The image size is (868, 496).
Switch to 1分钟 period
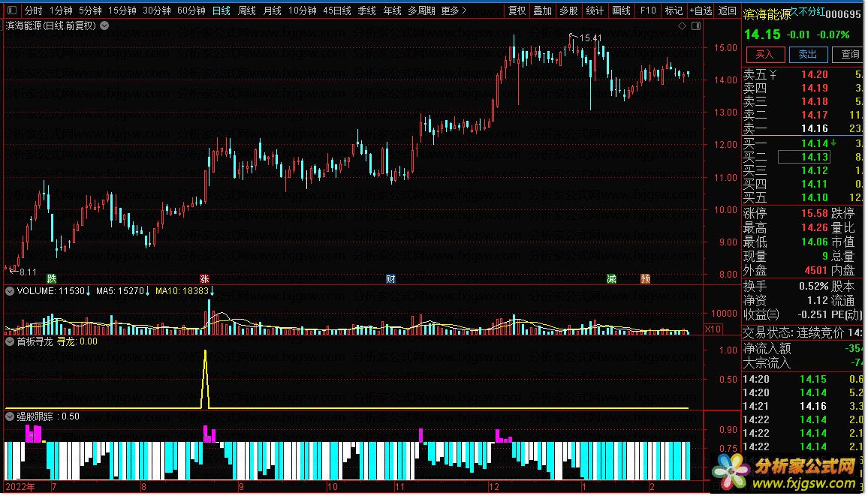(61, 11)
